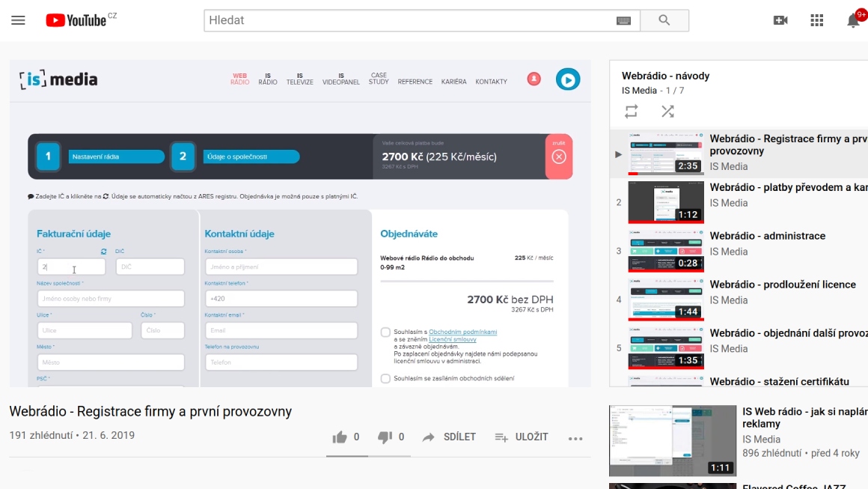Viewport: 868px width, 489px height.
Task: Select playlist video Webrádio - prodloužení licence
Action: (x=782, y=285)
